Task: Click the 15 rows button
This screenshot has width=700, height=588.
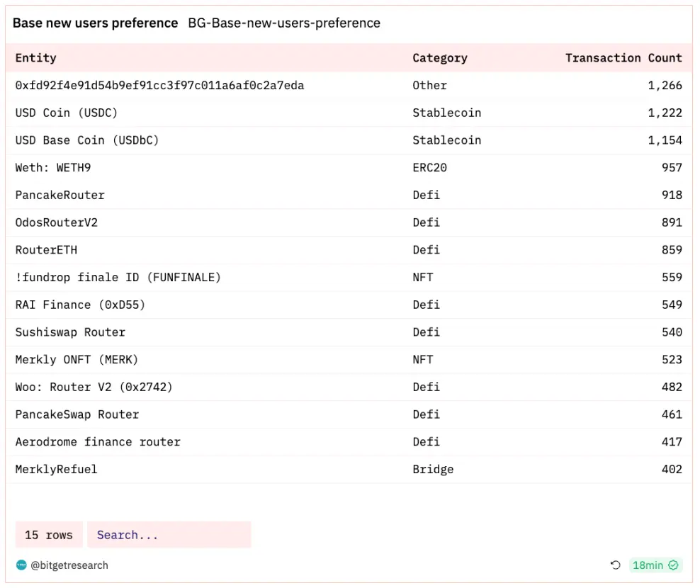Action: (x=49, y=534)
